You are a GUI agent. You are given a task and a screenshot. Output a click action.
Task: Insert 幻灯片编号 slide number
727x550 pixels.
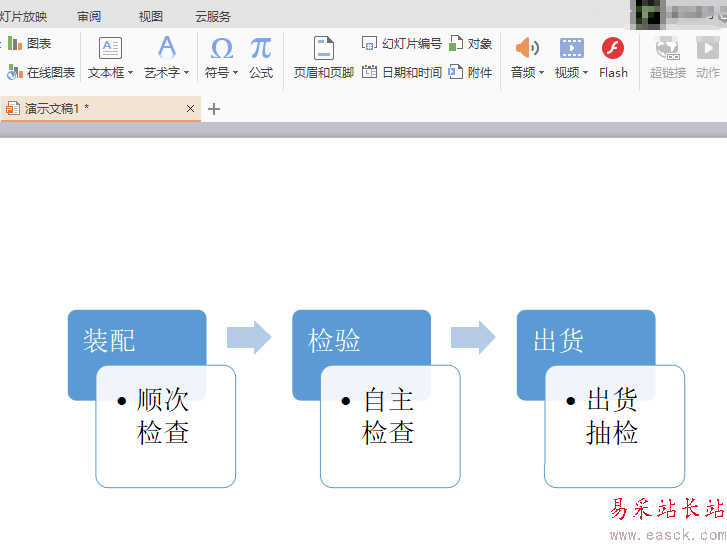coord(402,44)
